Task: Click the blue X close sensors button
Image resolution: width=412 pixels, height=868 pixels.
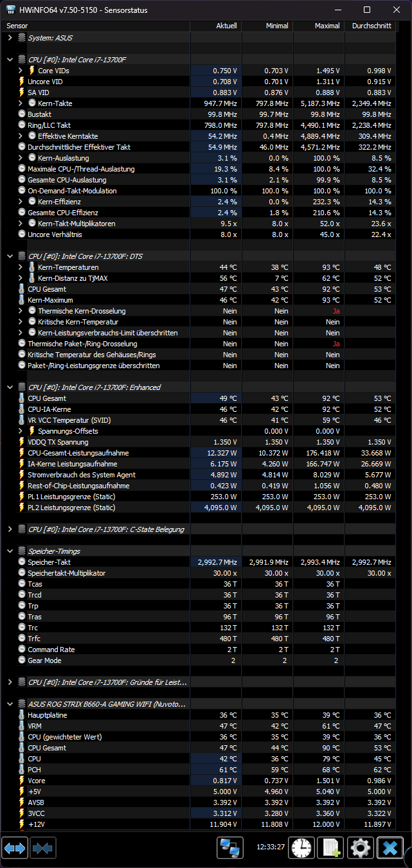Action: point(390,849)
